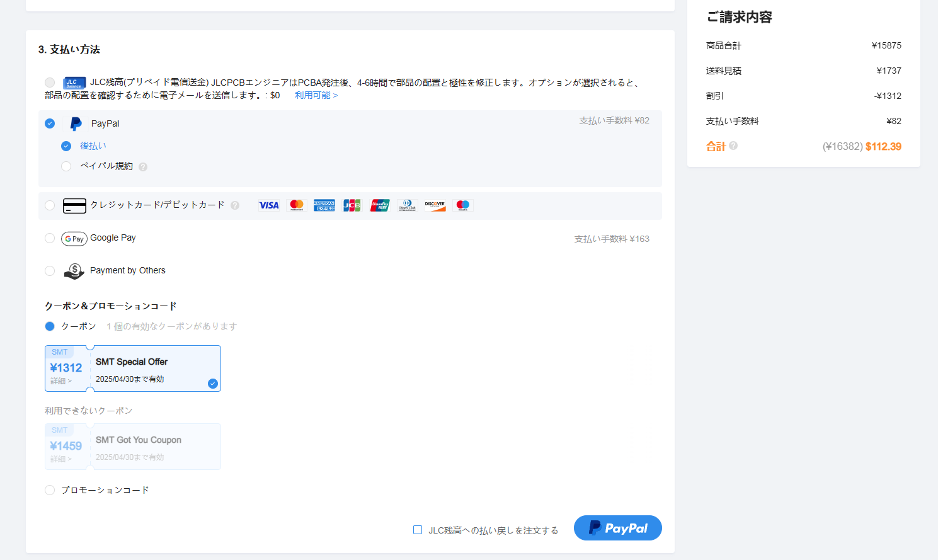Image resolution: width=938 pixels, height=560 pixels.
Task: Click the クーポン&プロモーションコード heading
Action: point(111,306)
